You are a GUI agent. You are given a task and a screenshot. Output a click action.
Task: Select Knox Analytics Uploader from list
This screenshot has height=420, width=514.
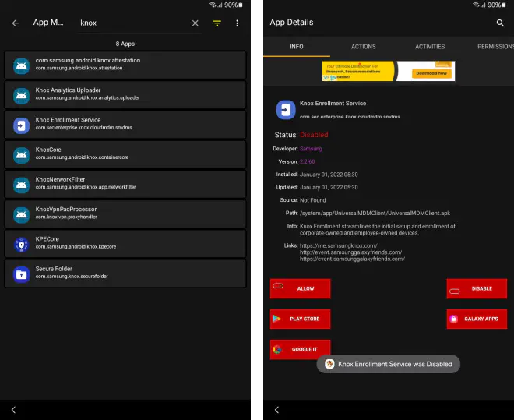125,94
